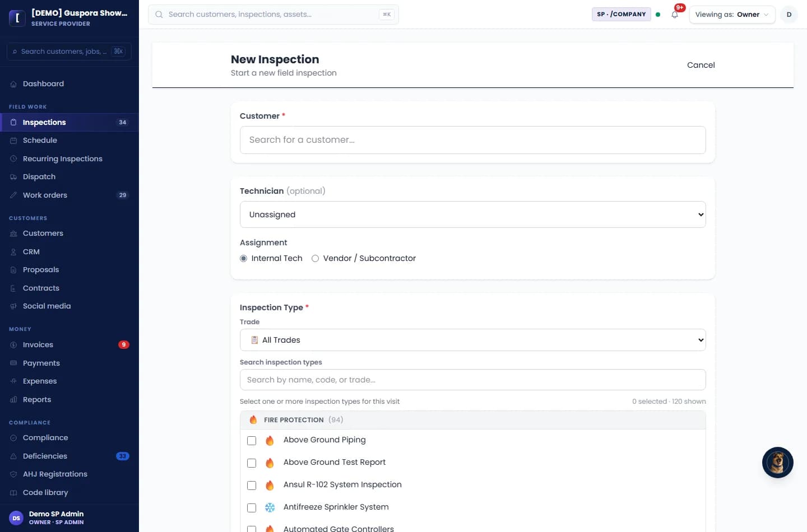
Task: Click the DS avatar of Demo SP Admin
Action: tap(16, 518)
